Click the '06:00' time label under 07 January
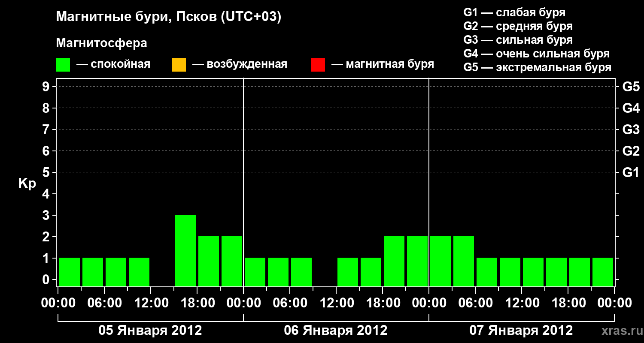644x343 pixels. point(475,303)
